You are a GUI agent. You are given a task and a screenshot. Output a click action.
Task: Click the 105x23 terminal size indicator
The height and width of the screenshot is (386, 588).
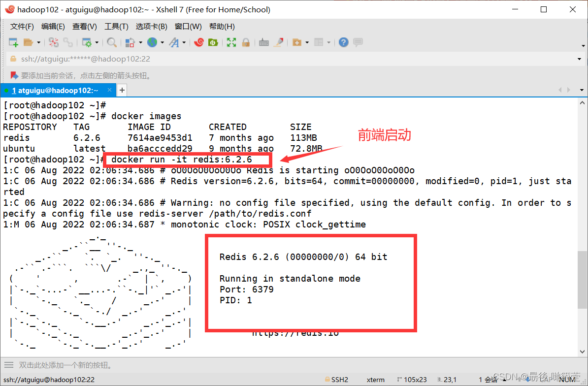[412, 380]
